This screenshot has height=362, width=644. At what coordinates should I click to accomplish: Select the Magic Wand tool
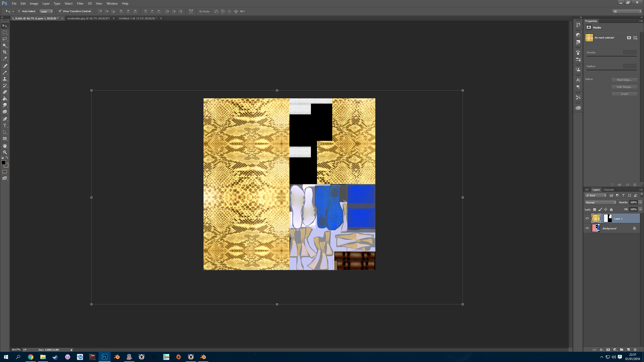(x=5, y=46)
